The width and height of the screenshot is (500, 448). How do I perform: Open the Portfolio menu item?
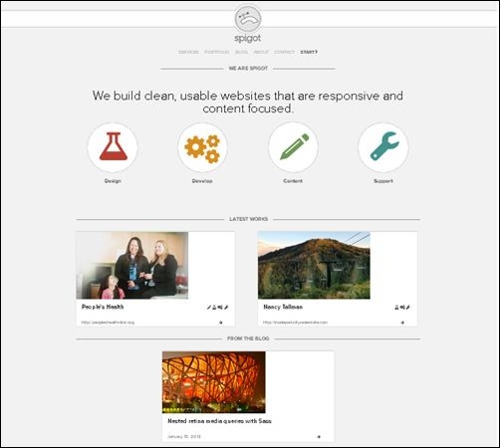point(216,52)
